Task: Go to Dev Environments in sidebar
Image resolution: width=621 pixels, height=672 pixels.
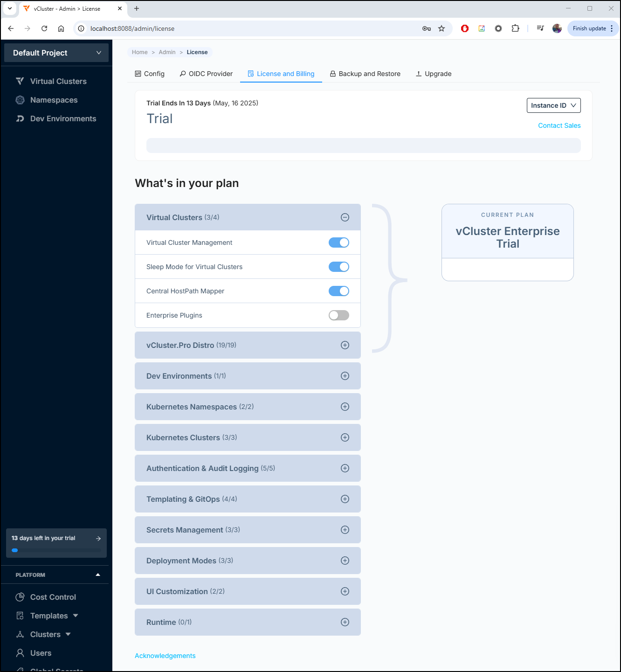Action: click(x=63, y=118)
